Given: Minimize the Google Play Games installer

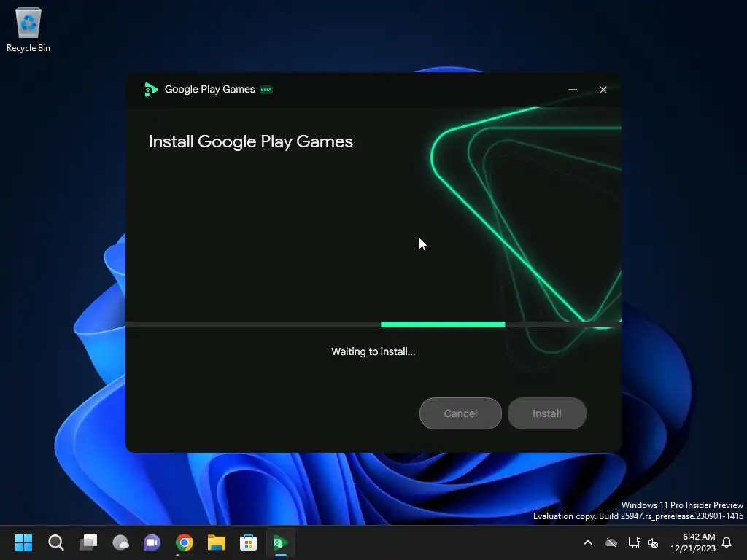Looking at the screenshot, I should tap(573, 90).
